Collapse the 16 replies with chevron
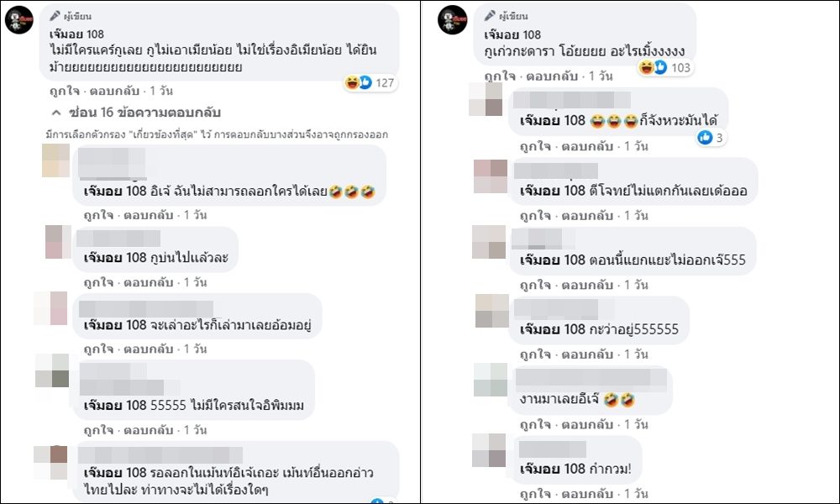The height and width of the screenshot is (504, 840). [x=56, y=113]
